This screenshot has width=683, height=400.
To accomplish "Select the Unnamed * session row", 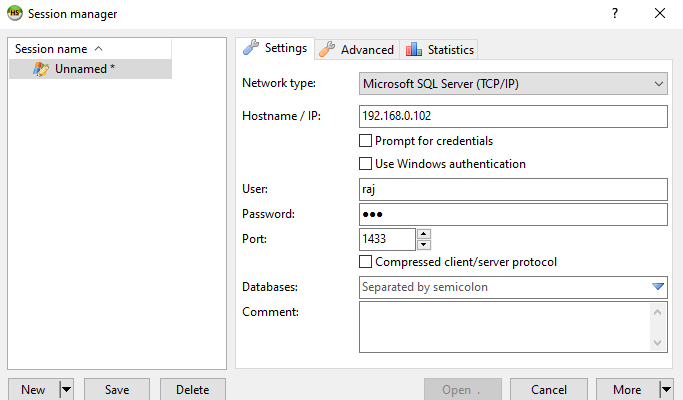I will 90,69.
